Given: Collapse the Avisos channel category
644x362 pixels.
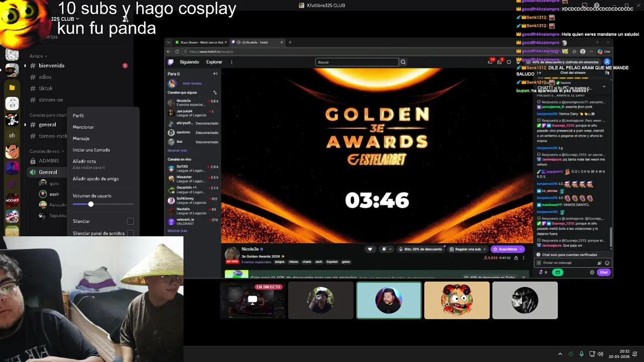Looking at the screenshot, I should 38,56.
